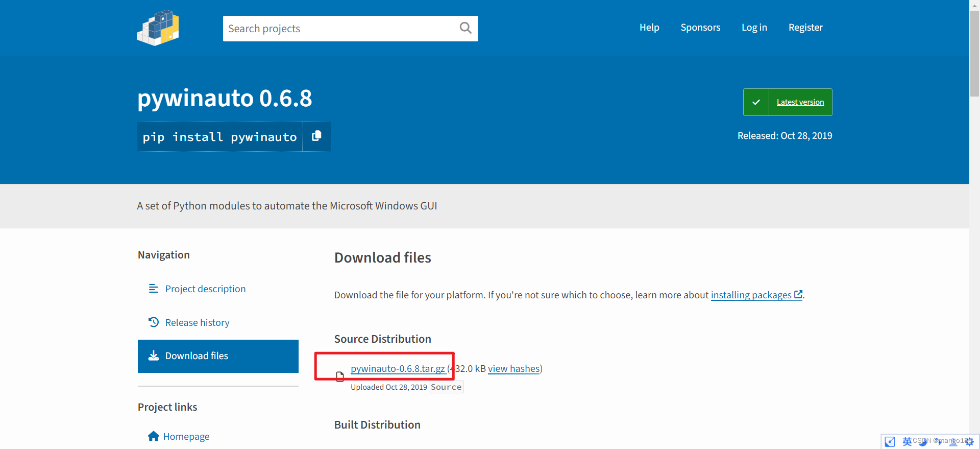Image resolution: width=980 pixels, height=449 pixels.
Task: Copy pip install command to clipboard
Action: tap(316, 136)
